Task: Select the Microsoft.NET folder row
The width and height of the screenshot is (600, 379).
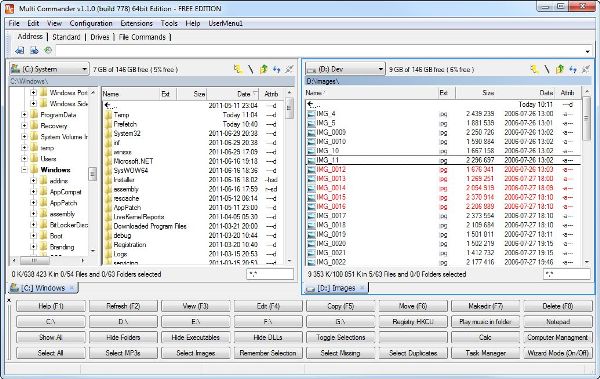Action: pos(193,161)
